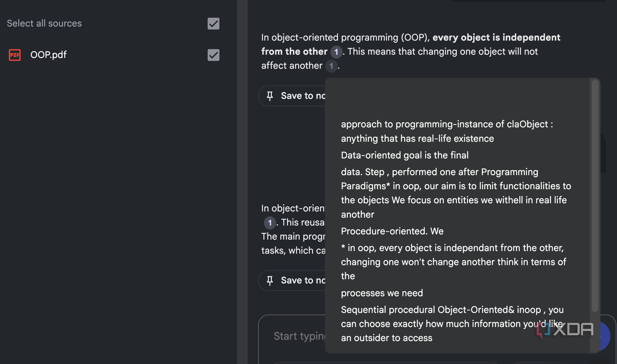Screen dimensions: 617x364
Task: Open citation 1 after "affect another"
Action: point(331,66)
